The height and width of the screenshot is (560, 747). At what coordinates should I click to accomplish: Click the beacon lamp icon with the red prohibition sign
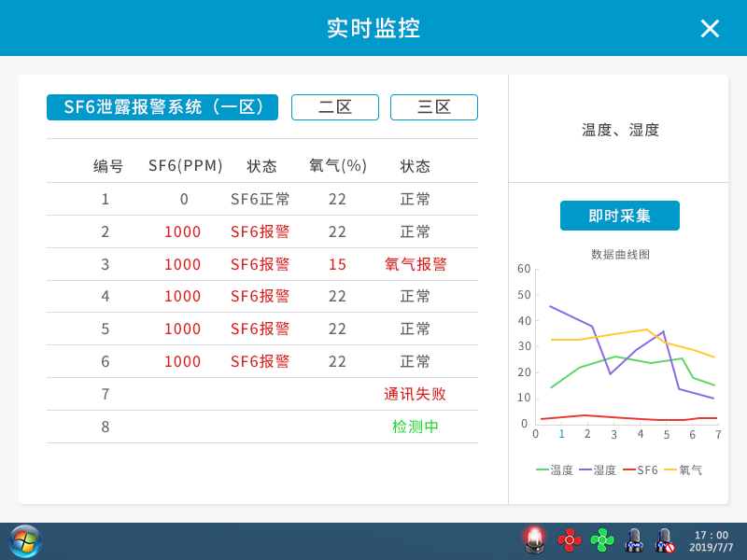pos(665,540)
